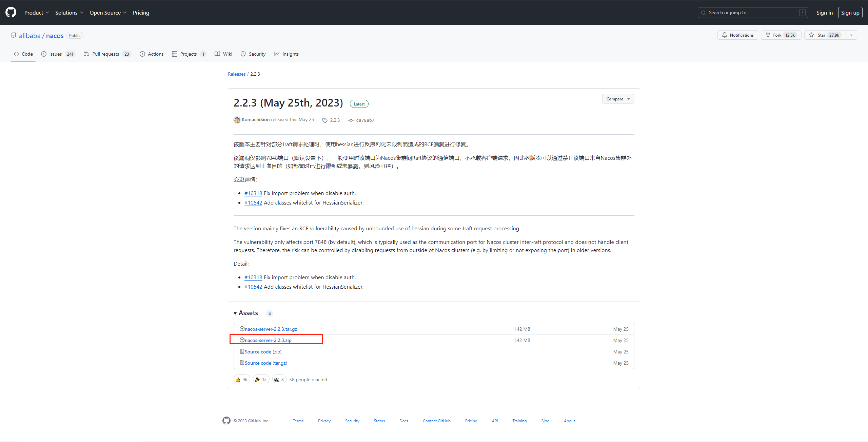Open the alibaba organization link
Screen dimensions: 868x442
tap(29, 36)
